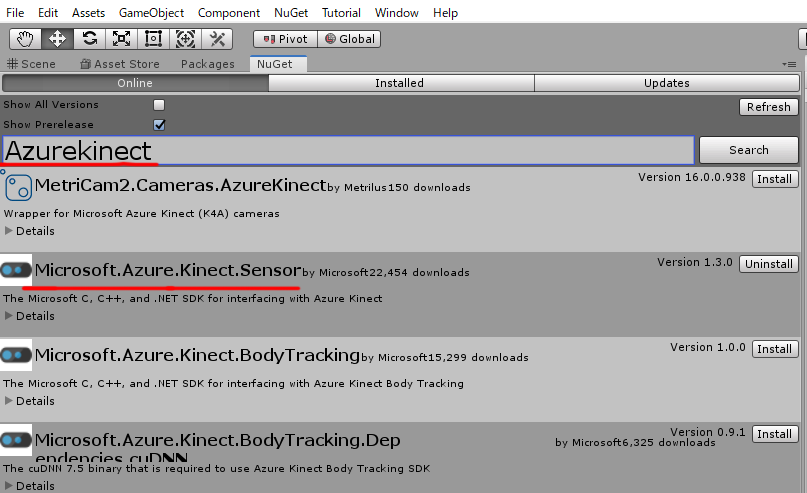This screenshot has width=807, height=493.
Task: Switch to the Scene tab
Action: [x=31, y=64]
